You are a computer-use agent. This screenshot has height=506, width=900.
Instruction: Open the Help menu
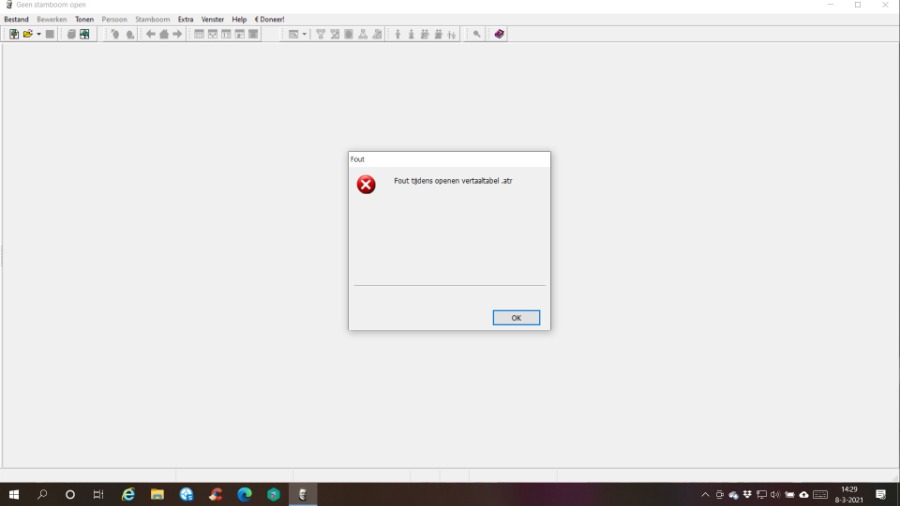(x=239, y=19)
